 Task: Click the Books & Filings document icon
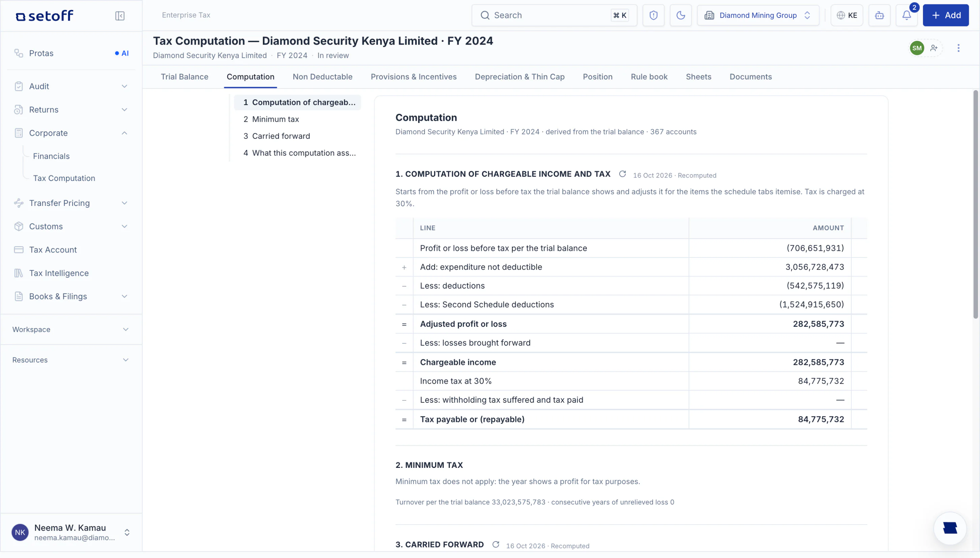[18, 297]
